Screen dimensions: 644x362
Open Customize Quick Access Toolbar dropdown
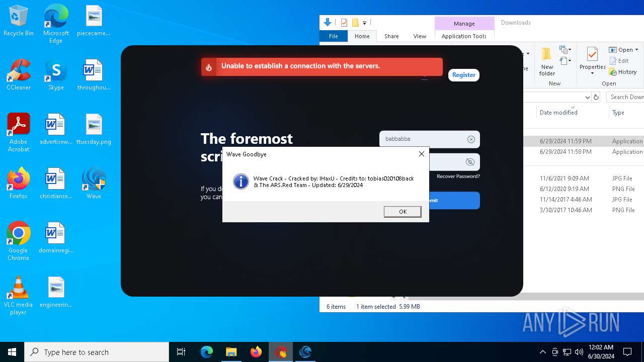pyautogui.click(x=364, y=23)
